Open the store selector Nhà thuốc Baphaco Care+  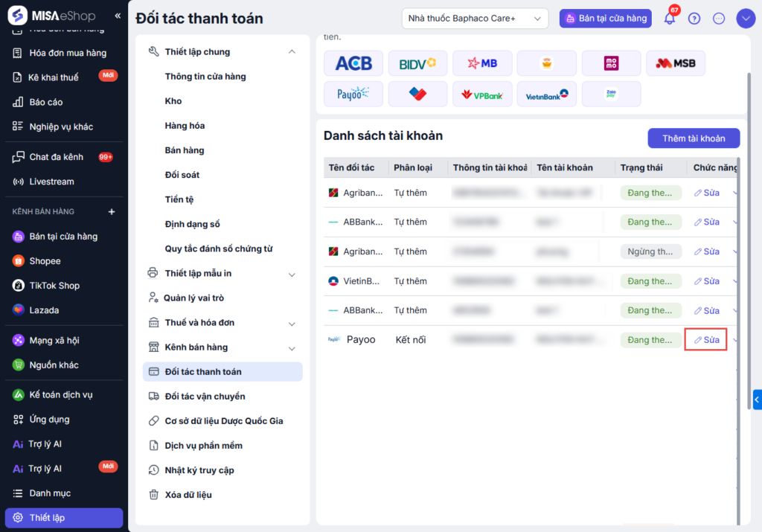tap(475, 19)
